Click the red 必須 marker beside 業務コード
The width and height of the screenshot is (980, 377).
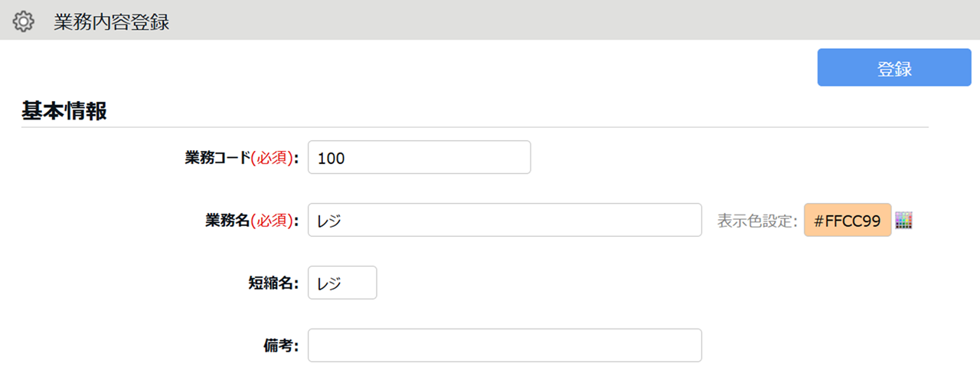click(272, 158)
